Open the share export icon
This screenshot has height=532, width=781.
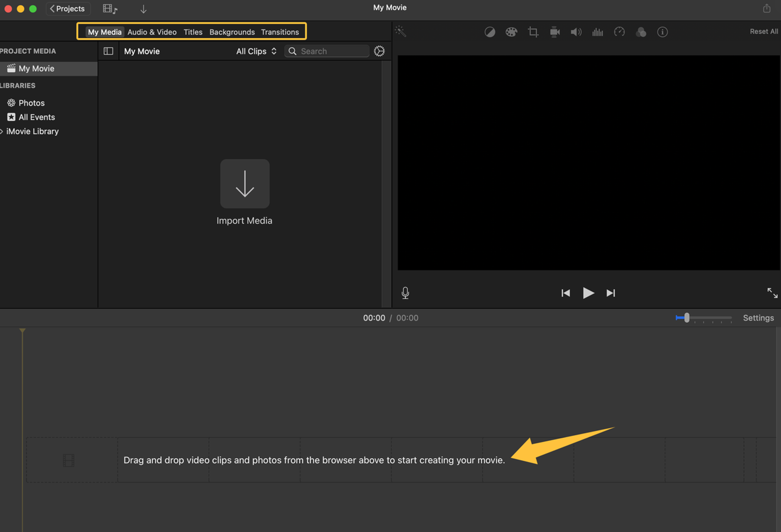point(767,8)
